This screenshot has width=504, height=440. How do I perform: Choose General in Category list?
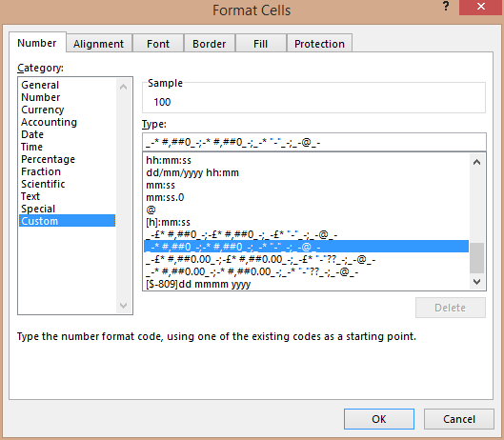(x=40, y=85)
